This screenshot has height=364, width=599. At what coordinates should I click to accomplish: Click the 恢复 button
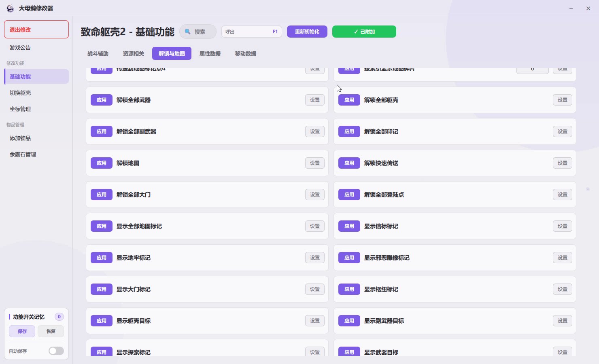point(51,331)
